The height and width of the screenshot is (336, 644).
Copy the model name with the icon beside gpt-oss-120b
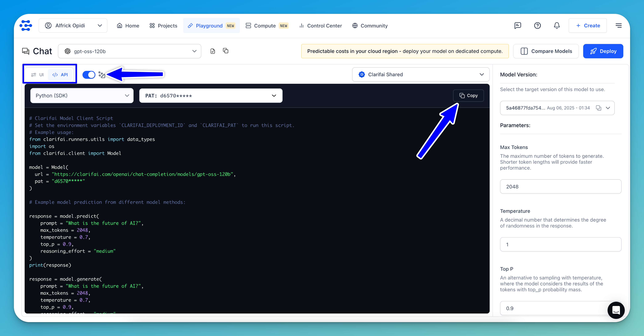[226, 51]
